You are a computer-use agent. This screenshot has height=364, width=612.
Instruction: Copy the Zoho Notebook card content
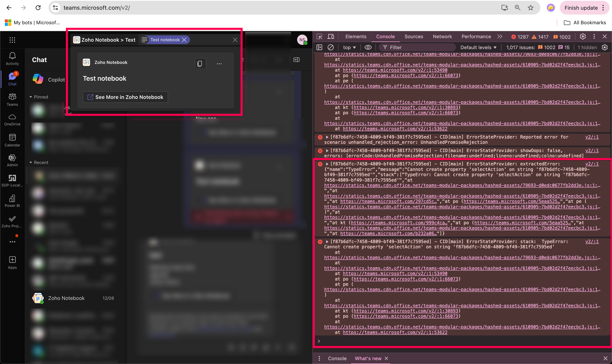[x=200, y=63]
